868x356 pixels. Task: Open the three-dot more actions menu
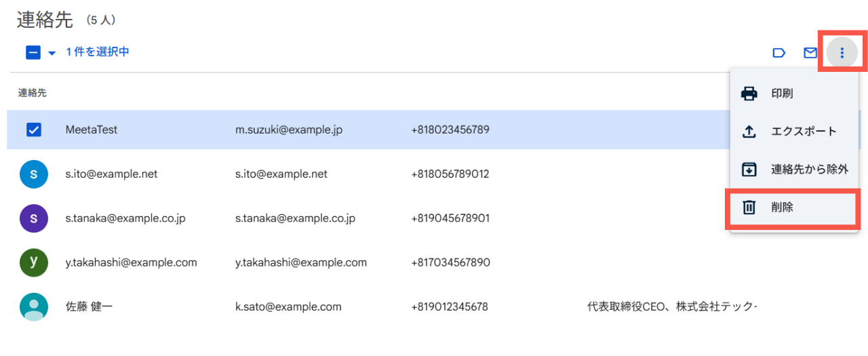point(842,52)
